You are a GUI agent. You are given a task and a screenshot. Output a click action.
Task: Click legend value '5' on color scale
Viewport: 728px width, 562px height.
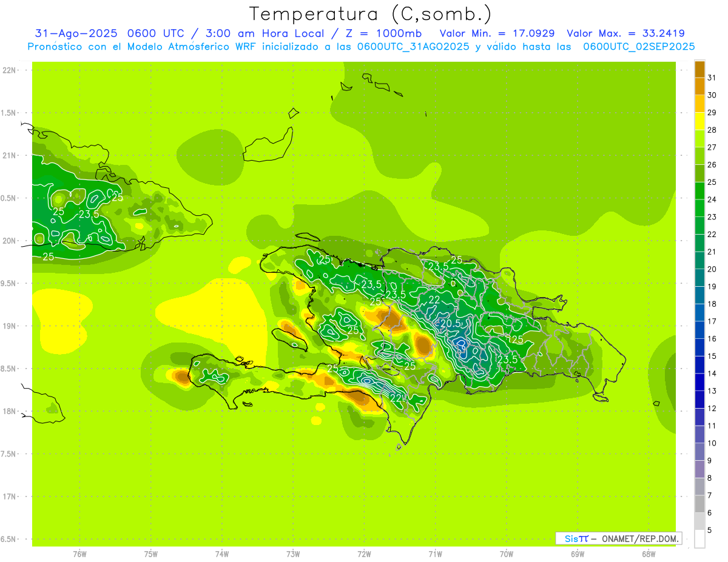point(710,530)
